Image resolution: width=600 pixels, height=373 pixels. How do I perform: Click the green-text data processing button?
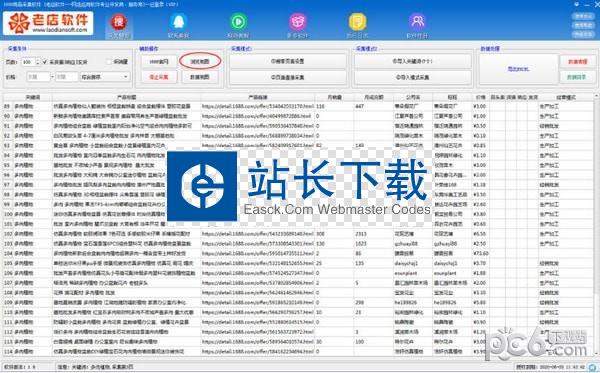pos(577,77)
